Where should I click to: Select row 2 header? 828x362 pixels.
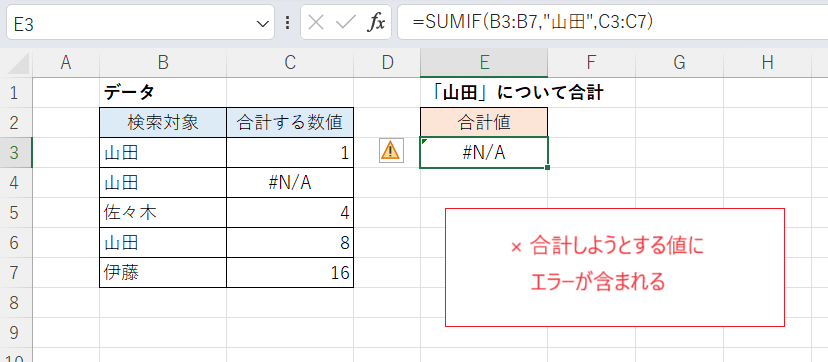coord(16,122)
